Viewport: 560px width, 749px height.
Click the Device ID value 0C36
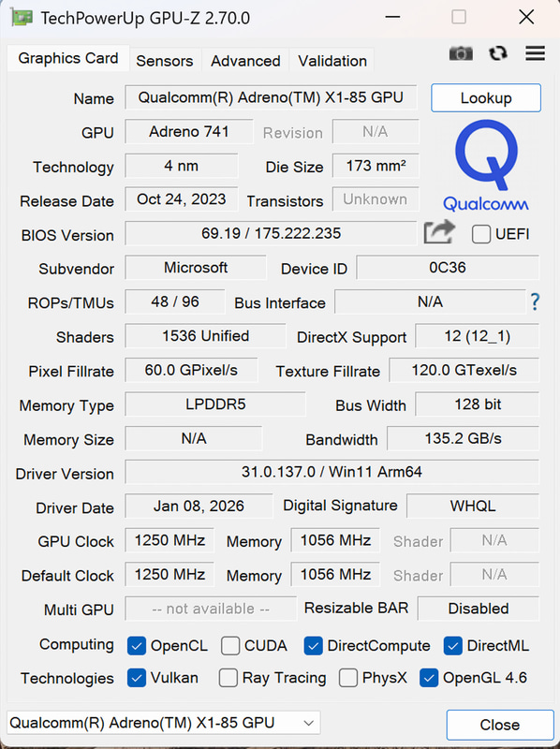(448, 268)
